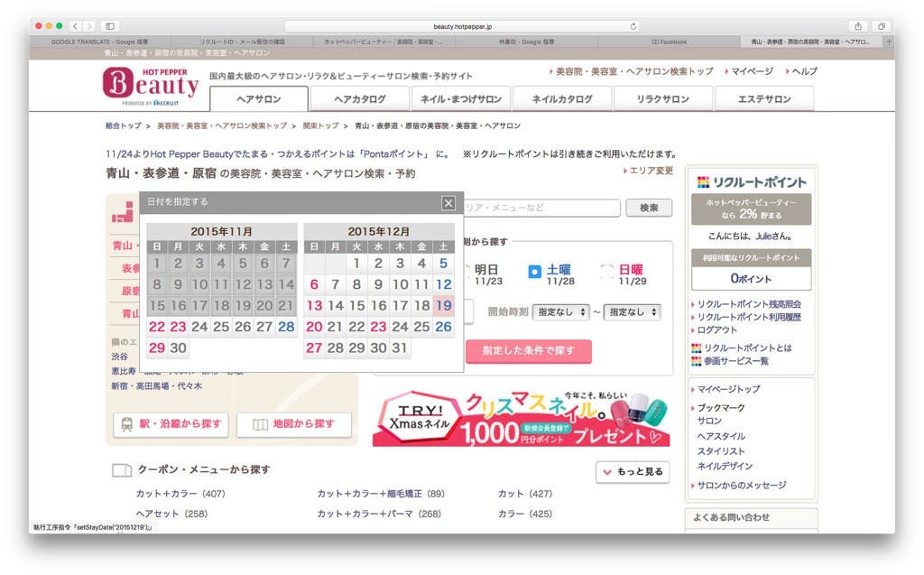The height and width of the screenshot is (575, 924).
Task: Switch to Facebook browser tab
Action: [669, 42]
